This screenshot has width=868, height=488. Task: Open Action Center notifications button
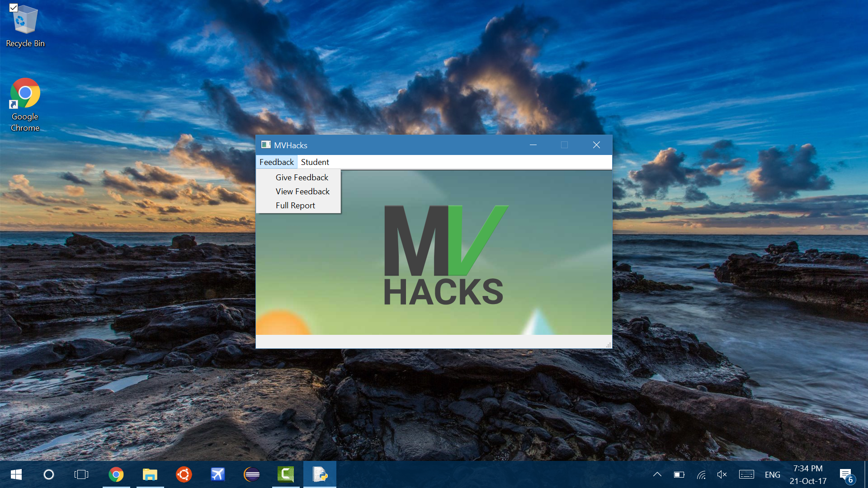pos(846,474)
